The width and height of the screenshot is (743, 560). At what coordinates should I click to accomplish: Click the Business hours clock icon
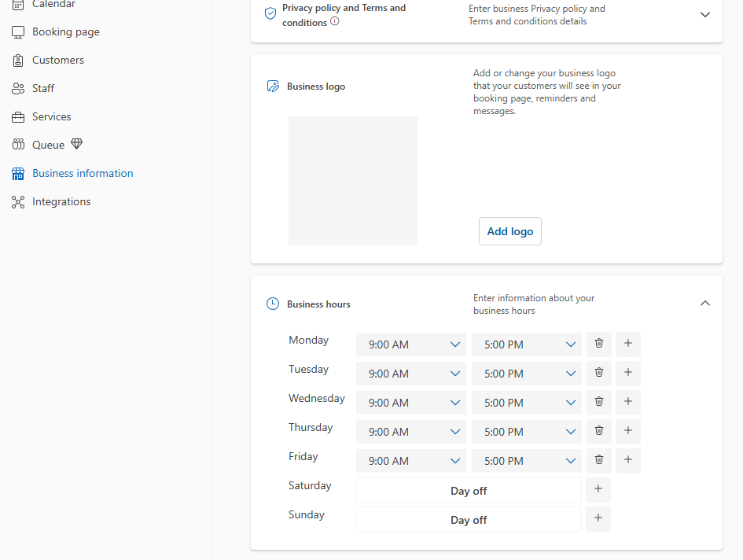273,304
